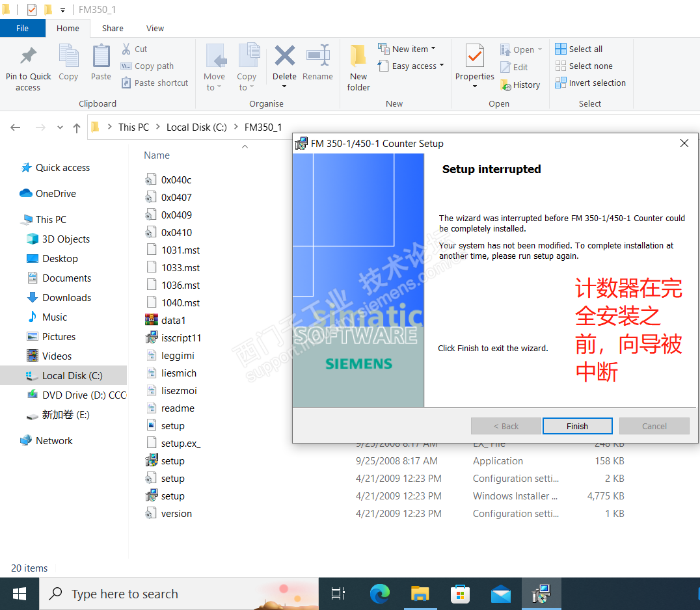700x610 pixels.
Task: Click Local Disk (C:) breadcrumb
Action: point(196,127)
